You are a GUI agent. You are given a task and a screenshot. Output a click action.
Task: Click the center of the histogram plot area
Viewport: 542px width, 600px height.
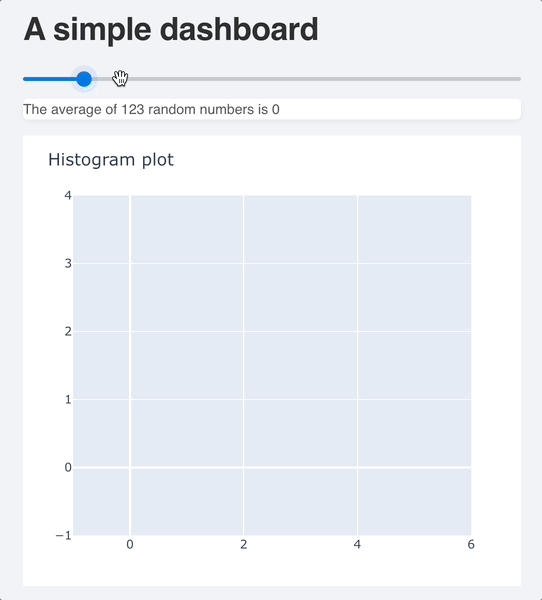point(272,365)
